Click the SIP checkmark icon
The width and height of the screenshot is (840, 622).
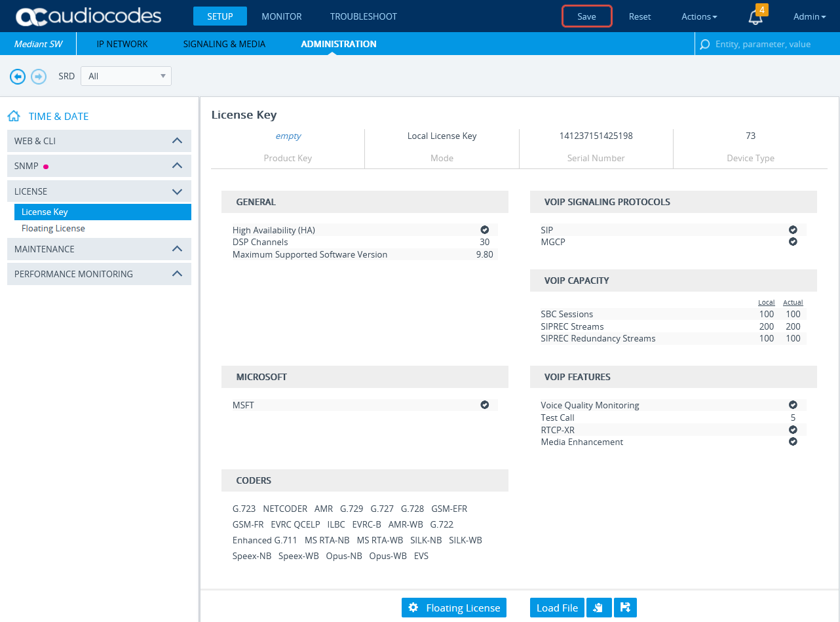click(x=793, y=230)
